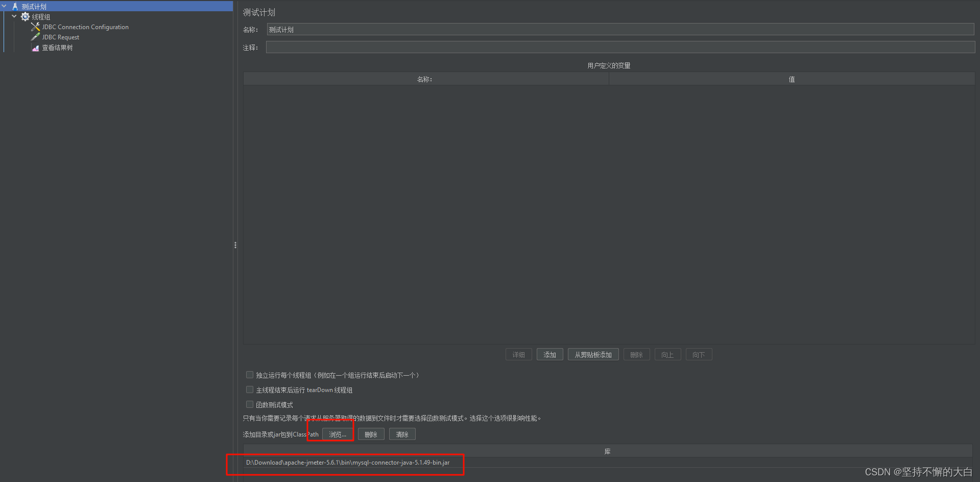
Task: Click the JDBC Connection Configuration wrench icon
Action: 35,27
